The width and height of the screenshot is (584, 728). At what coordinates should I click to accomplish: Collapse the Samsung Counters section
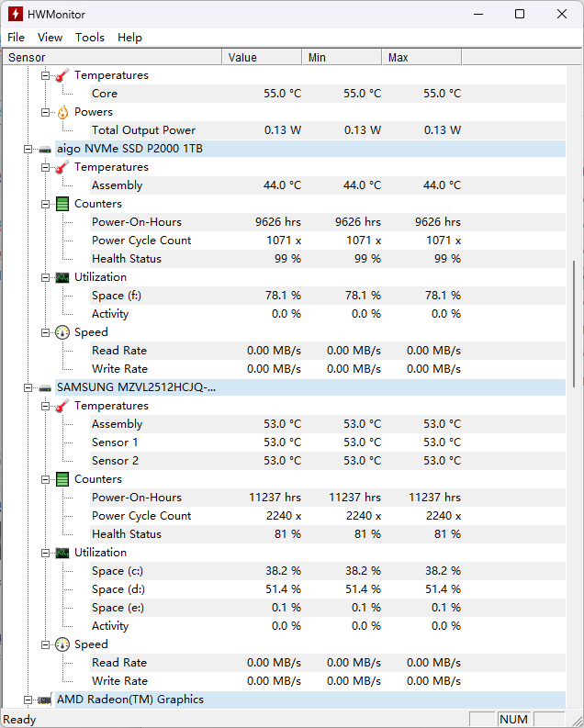tap(45, 479)
